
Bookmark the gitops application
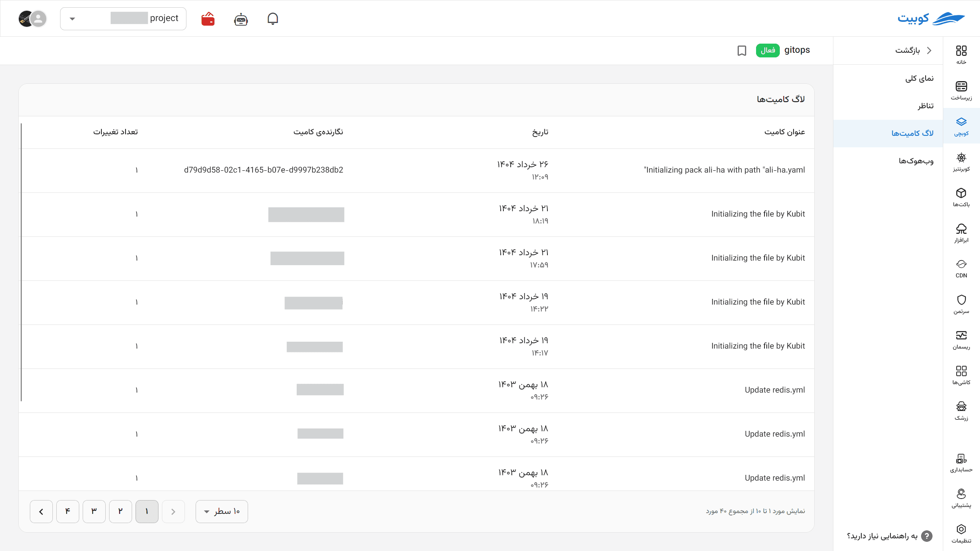coord(742,51)
